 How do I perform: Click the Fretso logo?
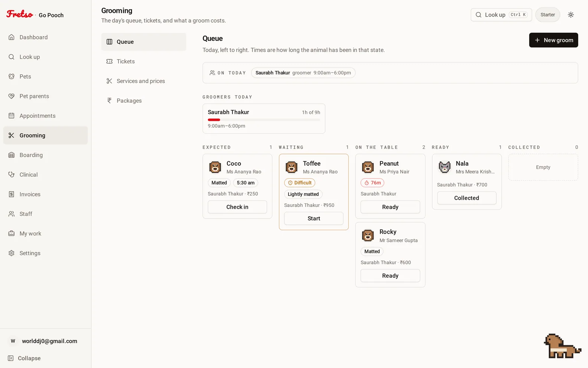[x=20, y=14]
